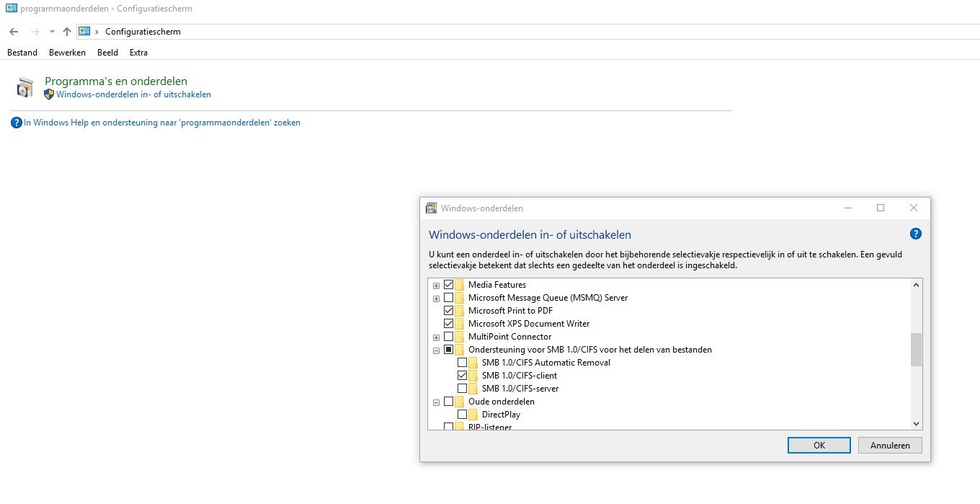Open recent locations dropdown arrow
Viewport: 980px width, 504px height.
click(52, 32)
